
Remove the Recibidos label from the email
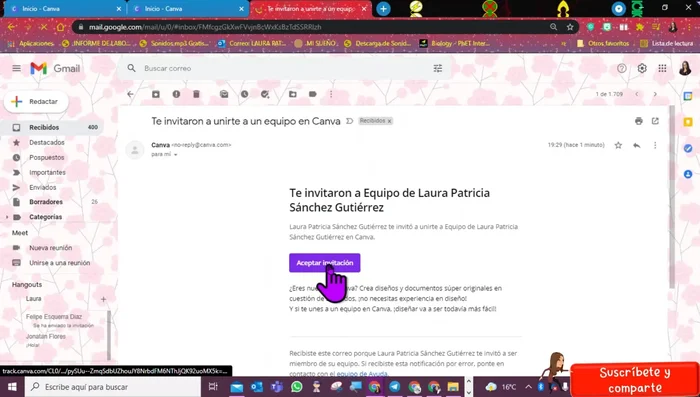coord(389,121)
